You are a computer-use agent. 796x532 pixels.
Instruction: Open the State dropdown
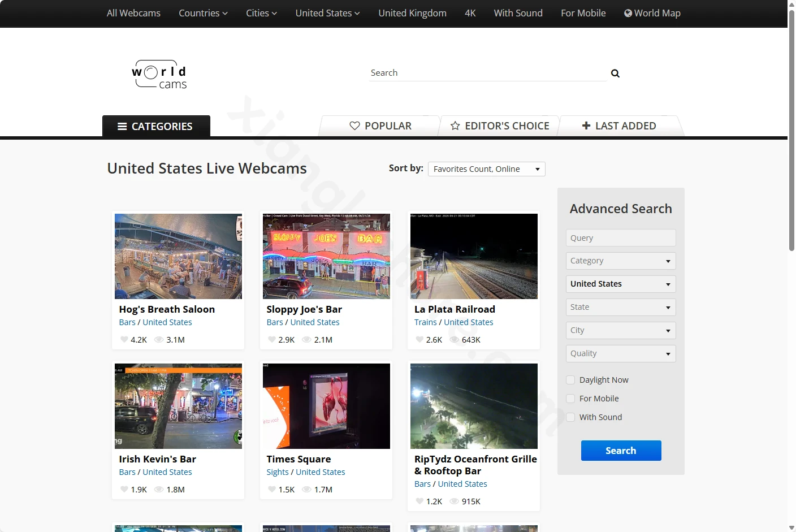[x=621, y=307]
